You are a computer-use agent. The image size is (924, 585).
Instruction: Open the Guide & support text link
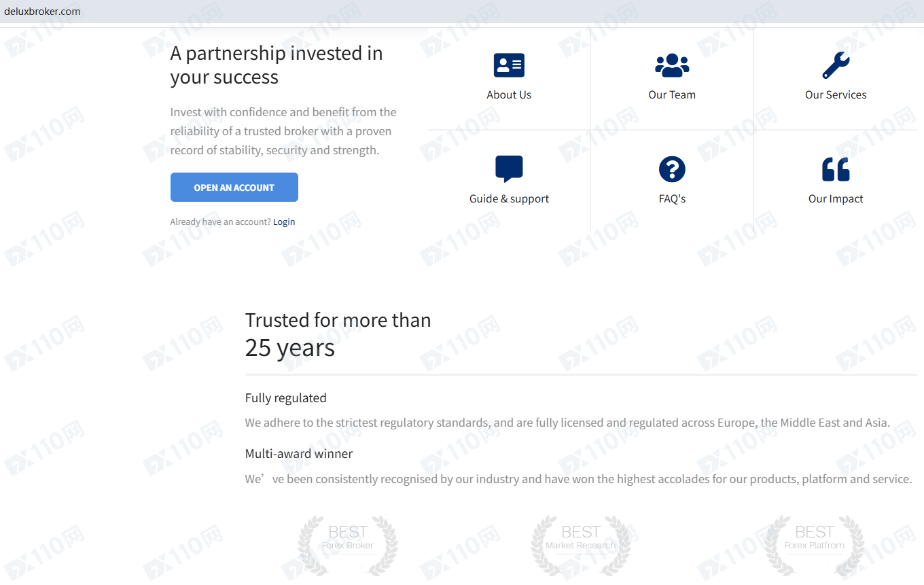[x=509, y=199]
